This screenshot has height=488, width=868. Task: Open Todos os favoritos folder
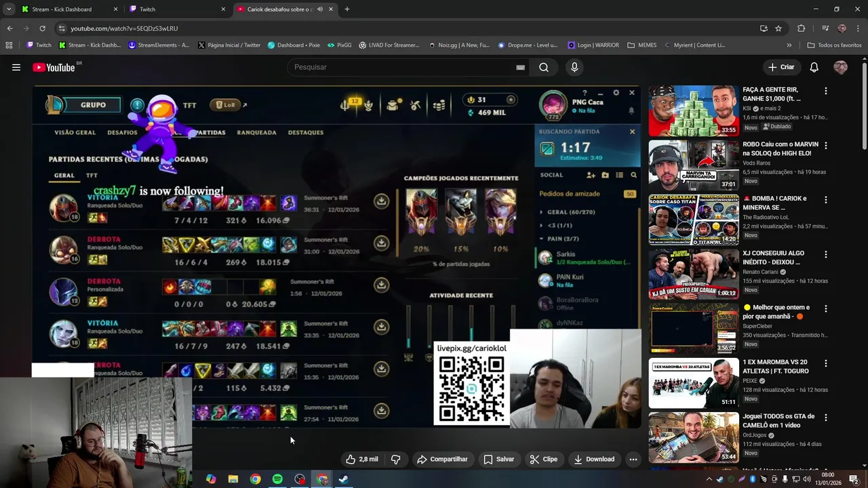834,45
